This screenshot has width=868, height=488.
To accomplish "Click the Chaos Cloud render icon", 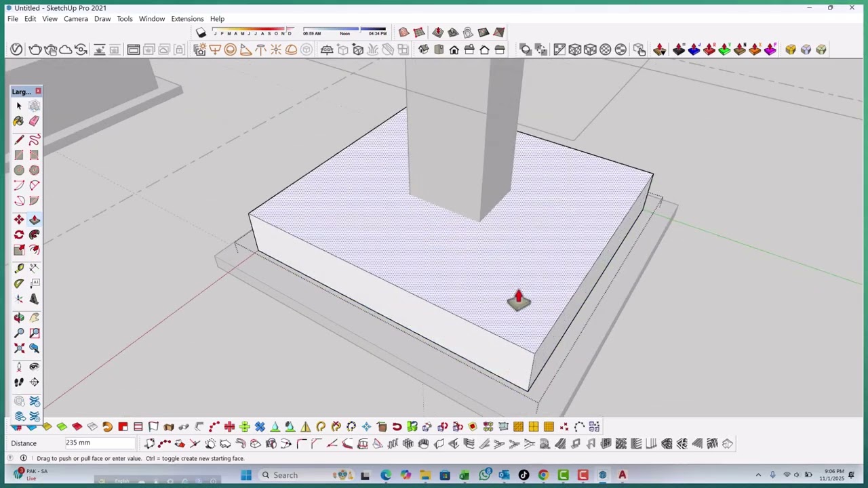I will click(x=66, y=49).
